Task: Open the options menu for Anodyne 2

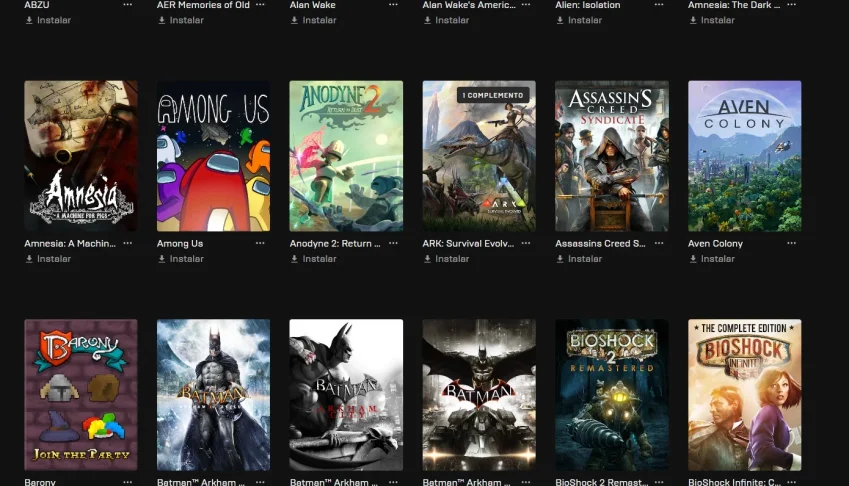Action: coord(393,244)
